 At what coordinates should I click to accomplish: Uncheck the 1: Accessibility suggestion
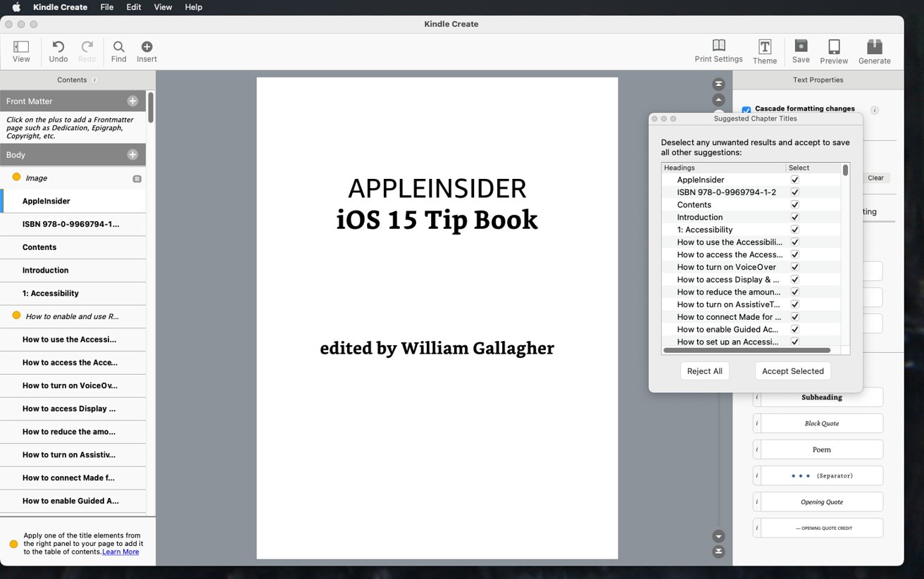click(x=795, y=230)
